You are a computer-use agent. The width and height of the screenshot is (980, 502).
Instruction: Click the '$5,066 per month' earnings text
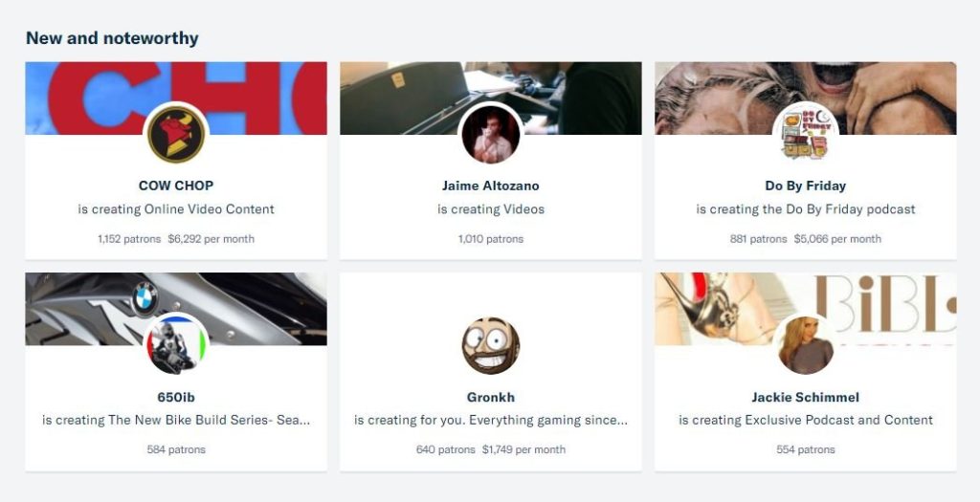point(837,238)
